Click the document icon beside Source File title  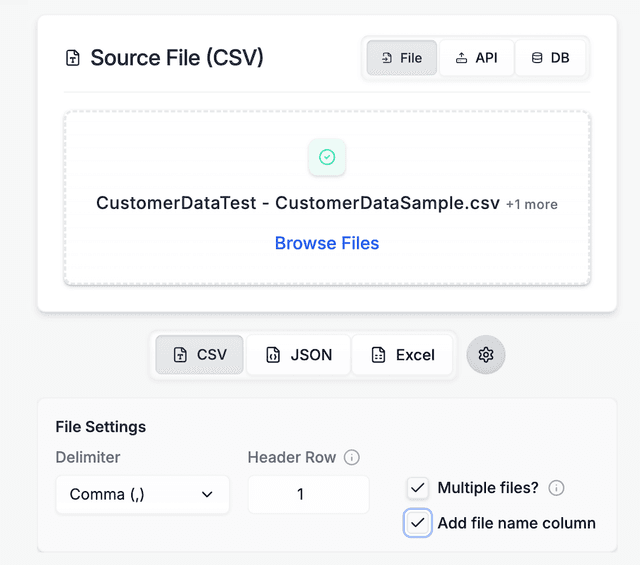pos(73,58)
